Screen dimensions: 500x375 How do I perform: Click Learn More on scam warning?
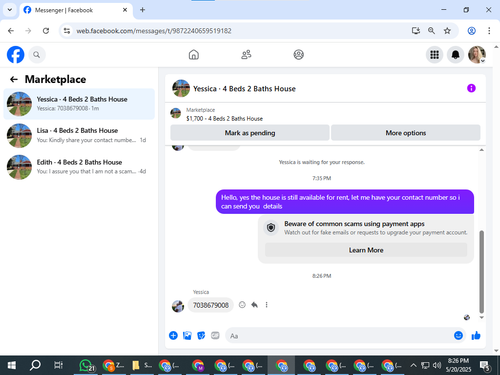(366, 250)
